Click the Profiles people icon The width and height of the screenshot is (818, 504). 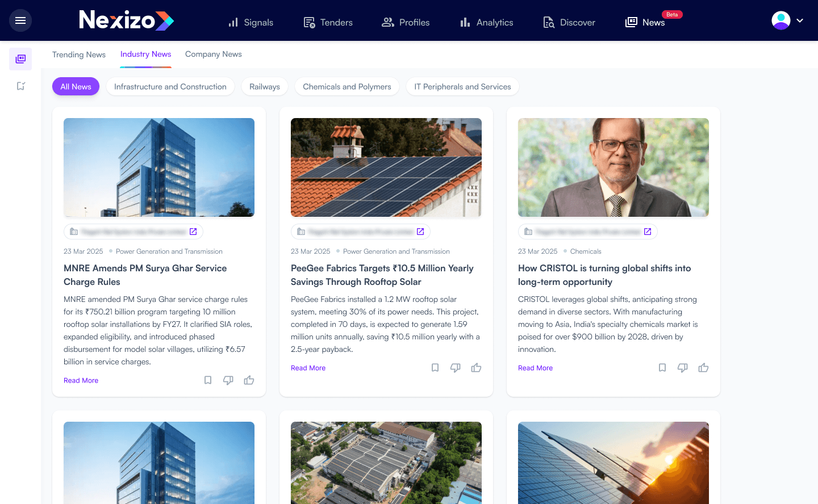pos(388,22)
